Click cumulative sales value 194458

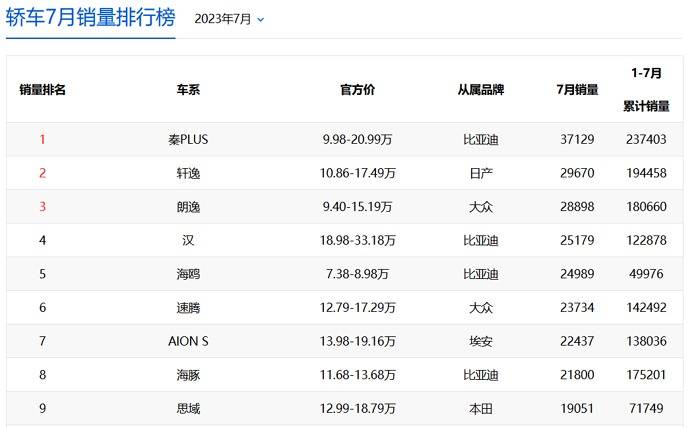pyautogui.click(x=646, y=173)
